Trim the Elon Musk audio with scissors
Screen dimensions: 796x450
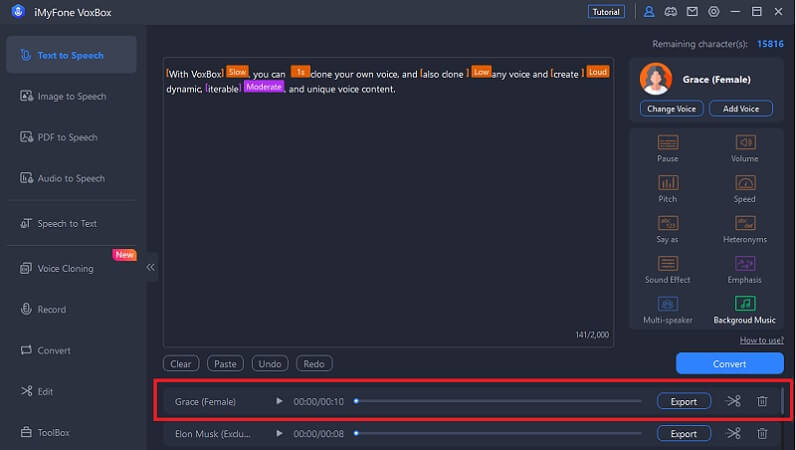click(x=734, y=433)
